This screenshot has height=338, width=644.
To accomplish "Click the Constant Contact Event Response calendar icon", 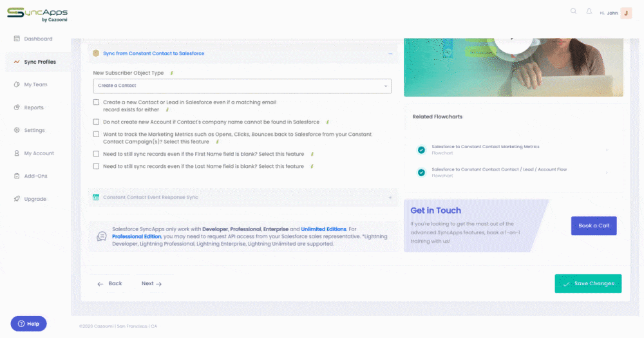I will 96,197.
